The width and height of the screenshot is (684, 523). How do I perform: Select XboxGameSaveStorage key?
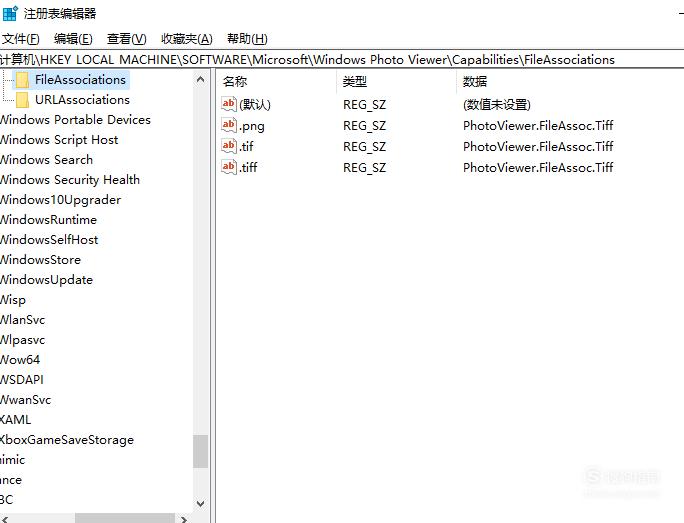[x=67, y=440]
